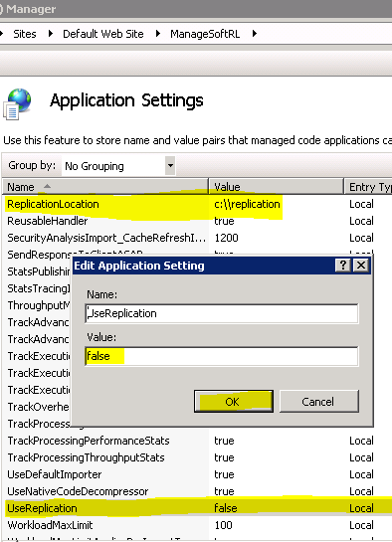392x542 pixels.
Task: Select the WorkloadMaxLimit setting row
Action: pyautogui.click(x=197, y=525)
